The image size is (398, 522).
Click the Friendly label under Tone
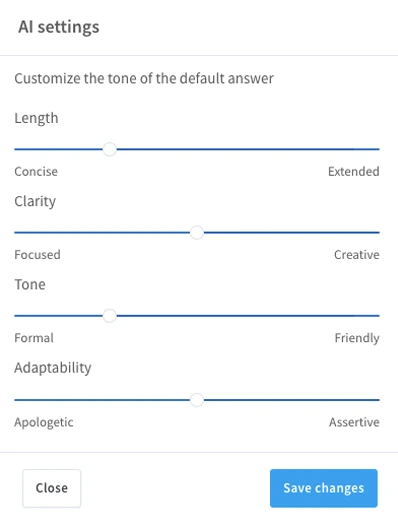click(x=357, y=338)
